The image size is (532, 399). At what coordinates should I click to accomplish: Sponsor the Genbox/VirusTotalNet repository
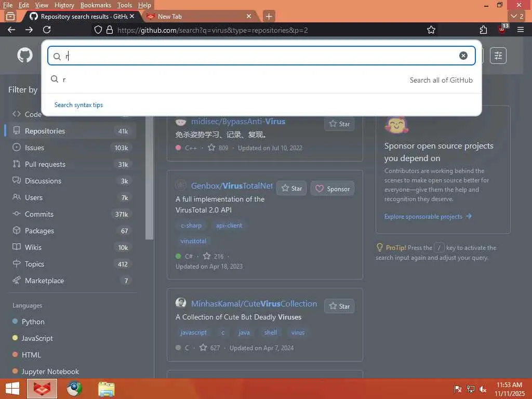[332, 189]
